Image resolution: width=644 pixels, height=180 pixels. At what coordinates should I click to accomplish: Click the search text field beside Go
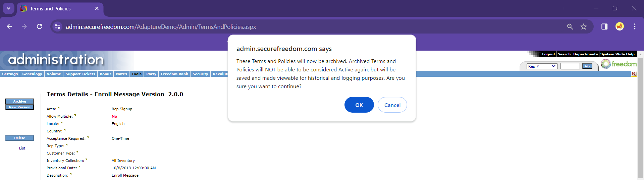[570, 66]
